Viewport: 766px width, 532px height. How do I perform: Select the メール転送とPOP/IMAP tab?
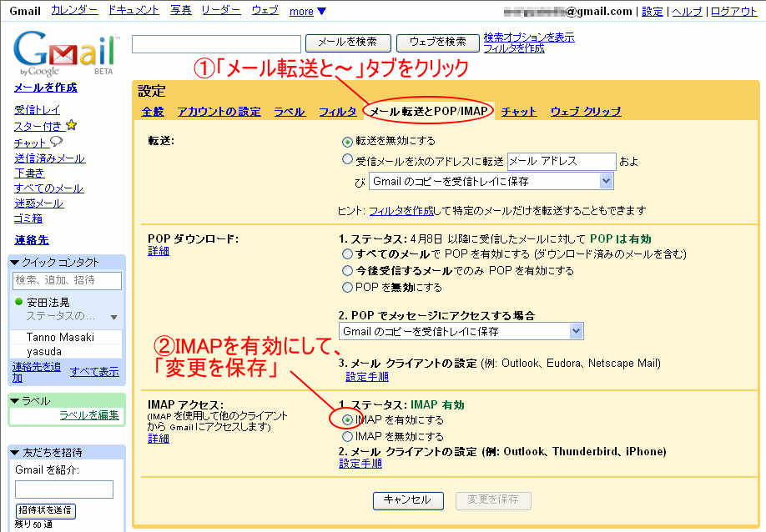pyautogui.click(x=428, y=111)
